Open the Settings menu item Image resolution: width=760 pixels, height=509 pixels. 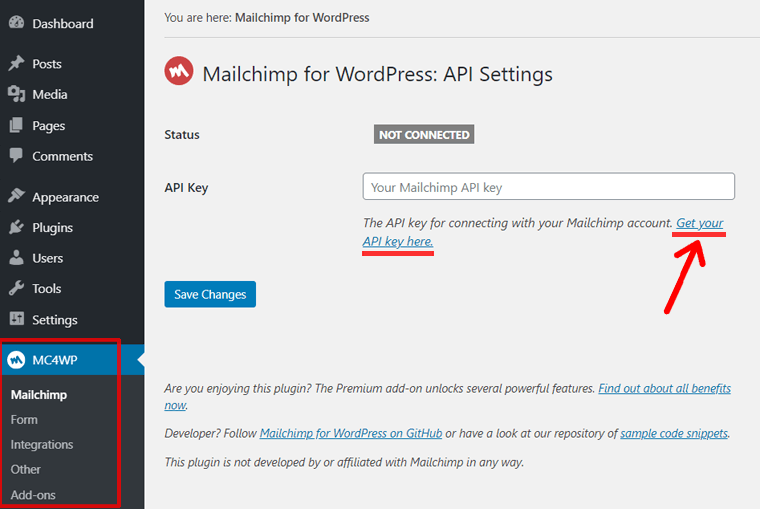coord(55,319)
